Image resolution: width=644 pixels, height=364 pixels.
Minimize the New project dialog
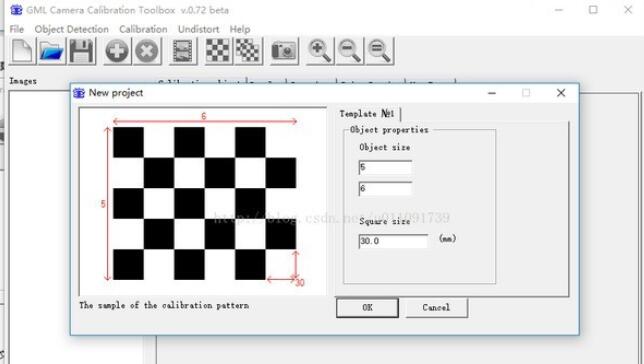coord(492,93)
